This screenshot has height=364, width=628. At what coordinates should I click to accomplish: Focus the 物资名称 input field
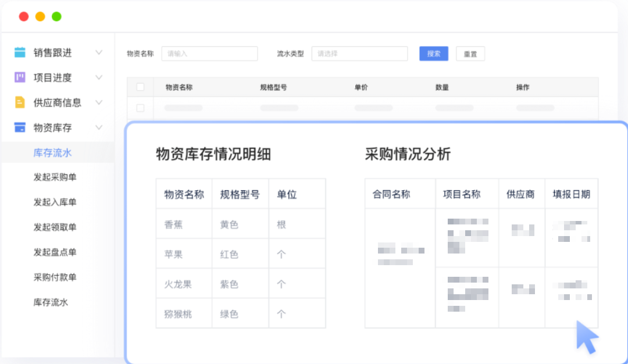[x=209, y=53]
